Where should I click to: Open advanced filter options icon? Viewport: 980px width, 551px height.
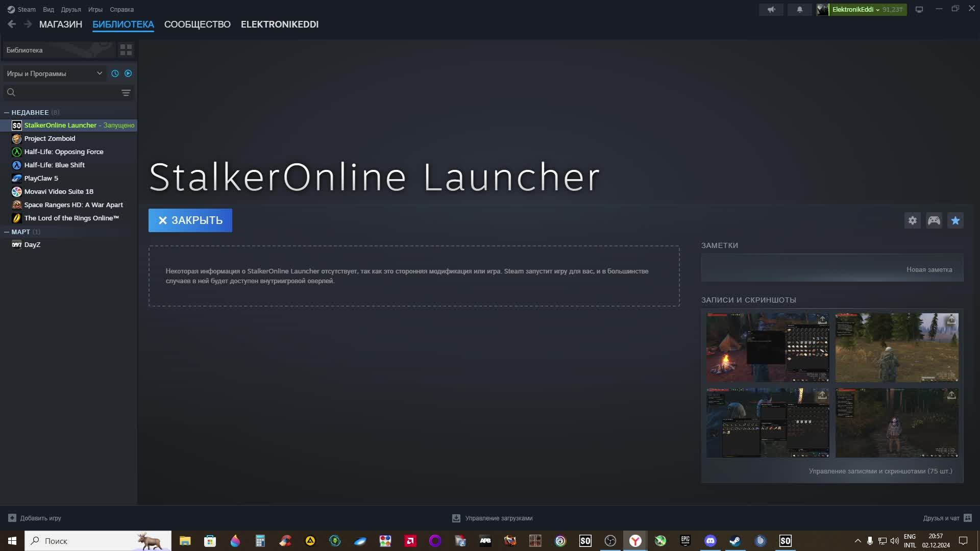pos(126,93)
